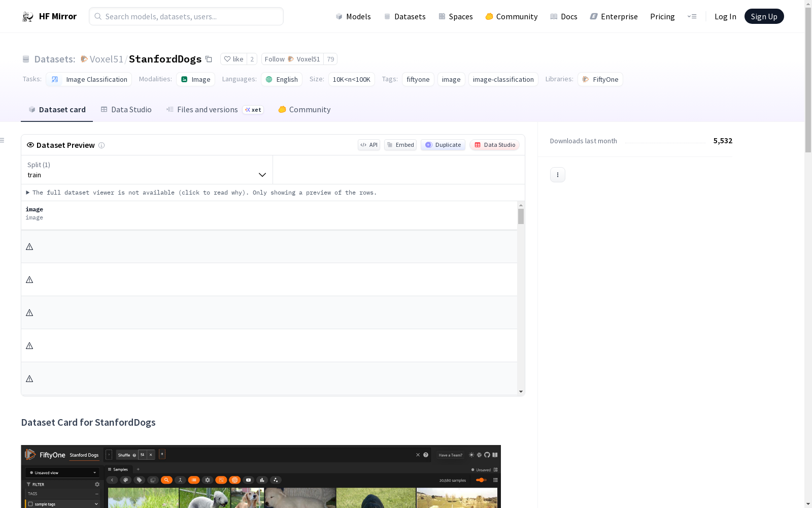Click the API button in the preview header
The image size is (812, 508).
(x=369, y=145)
